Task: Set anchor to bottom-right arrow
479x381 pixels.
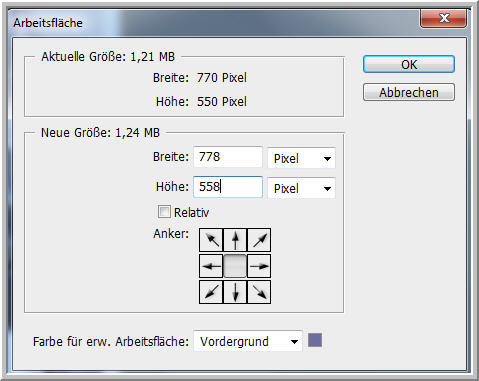Action: click(x=259, y=292)
